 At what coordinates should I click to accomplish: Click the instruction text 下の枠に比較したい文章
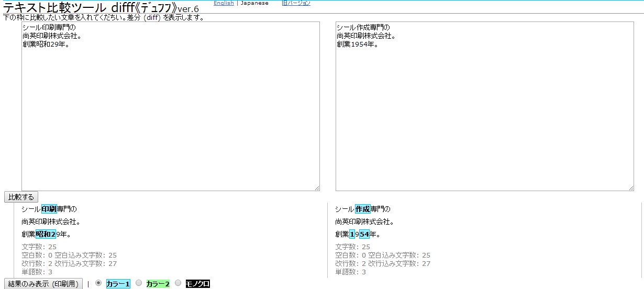point(104,18)
